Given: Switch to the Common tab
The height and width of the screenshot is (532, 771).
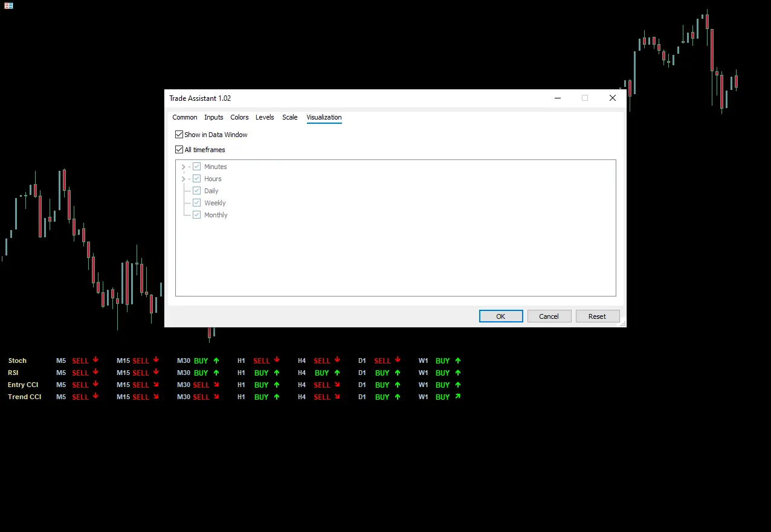Looking at the screenshot, I should (x=185, y=117).
